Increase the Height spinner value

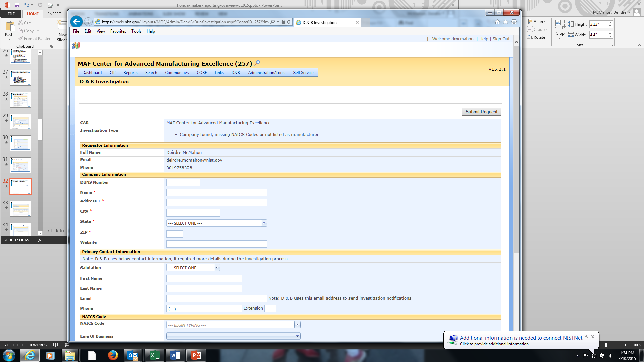click(x=610, y=23)
